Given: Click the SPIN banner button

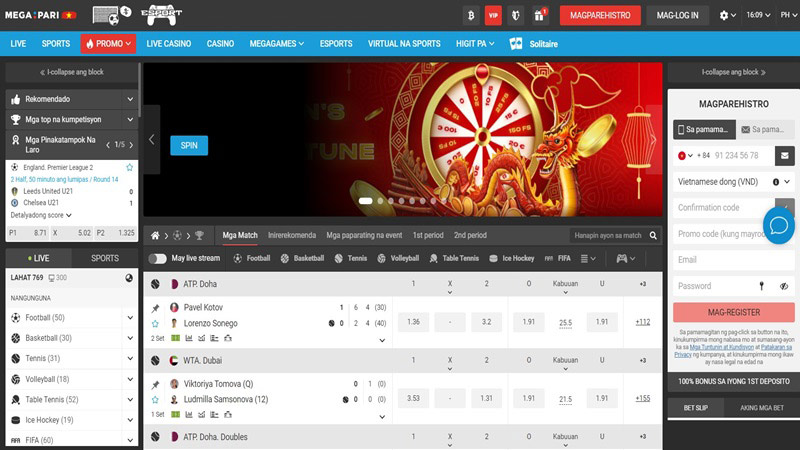Looking at the screenshot, I should (x=189, y=145).
